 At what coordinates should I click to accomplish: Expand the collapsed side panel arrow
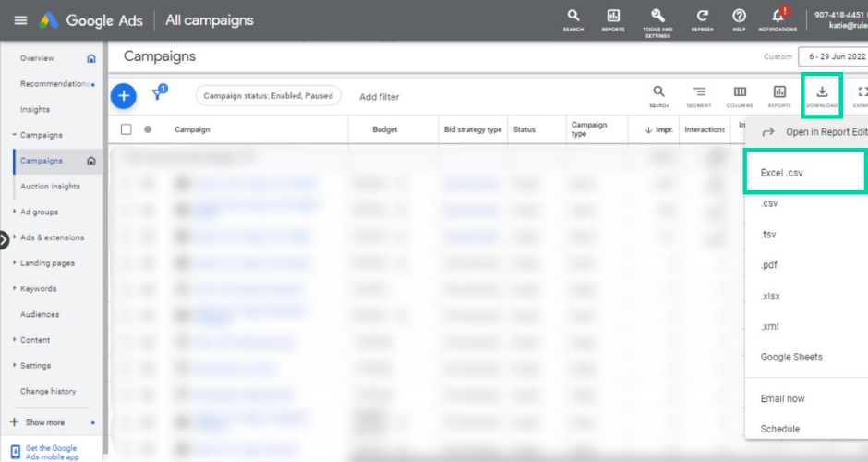coord(4,240)
